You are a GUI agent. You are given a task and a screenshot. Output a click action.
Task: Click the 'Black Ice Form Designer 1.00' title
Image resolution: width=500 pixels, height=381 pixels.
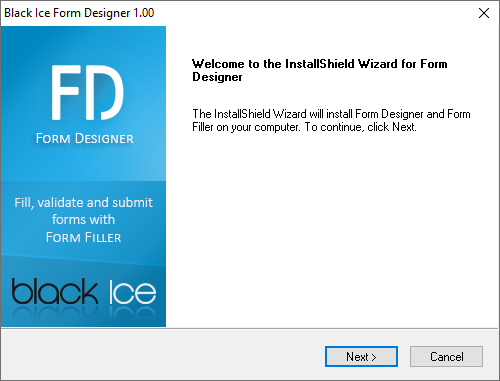pyautogui.click(x=79, y=13)
